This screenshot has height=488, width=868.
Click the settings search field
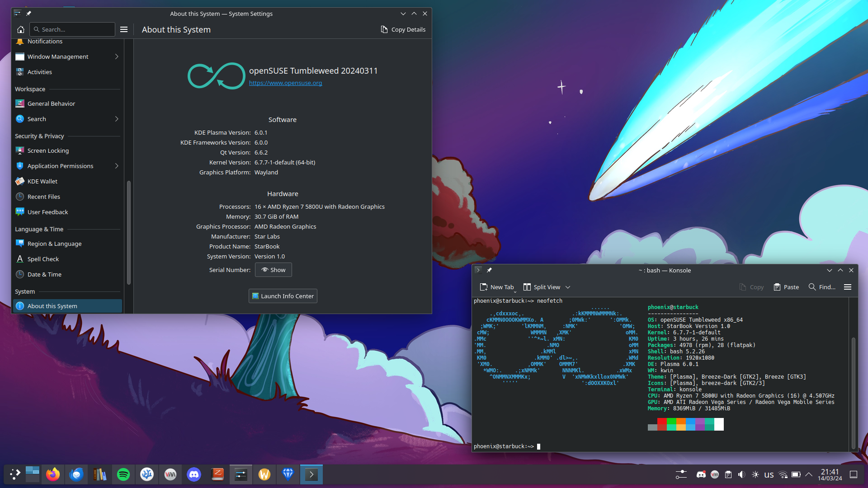pos(72,29)
